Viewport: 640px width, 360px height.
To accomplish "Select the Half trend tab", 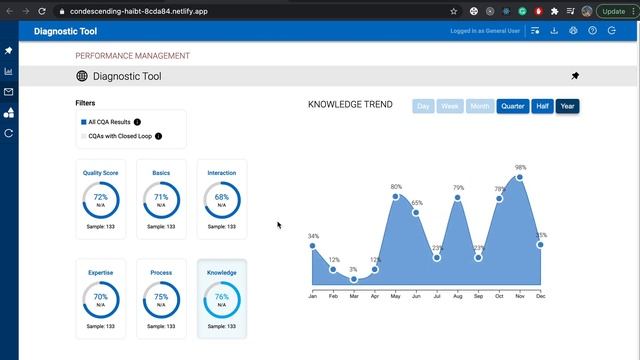I will [542, 106].
